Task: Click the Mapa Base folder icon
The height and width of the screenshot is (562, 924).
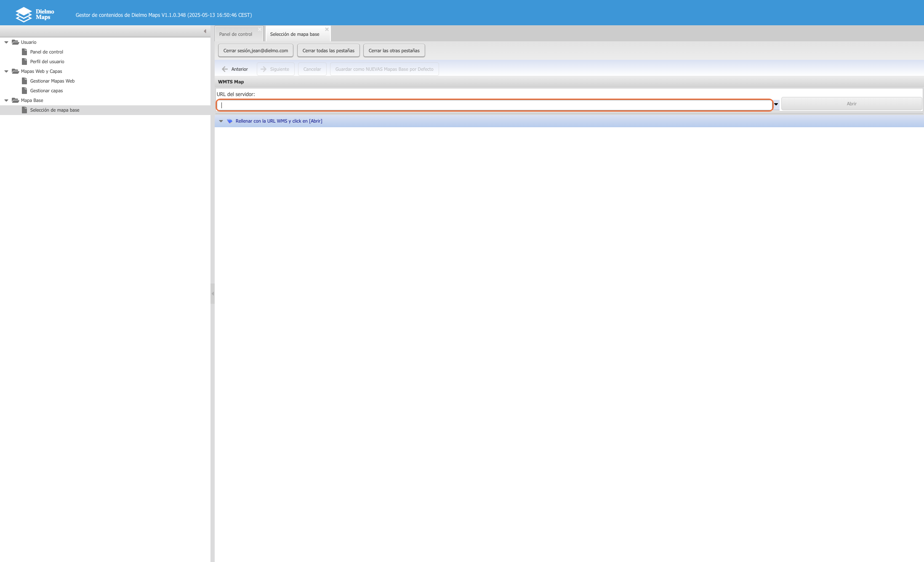Action: 16,100
